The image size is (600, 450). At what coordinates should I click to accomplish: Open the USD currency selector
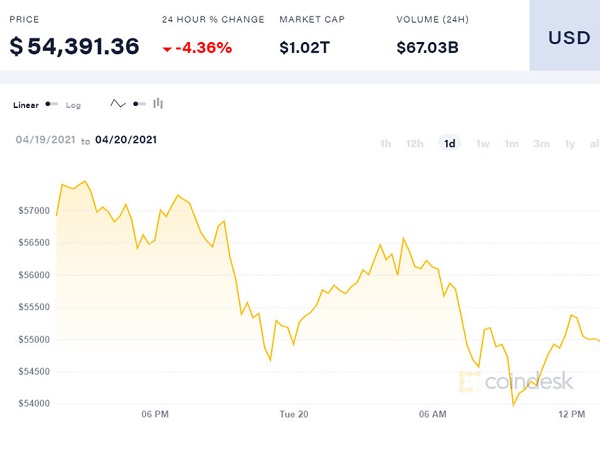568,37
